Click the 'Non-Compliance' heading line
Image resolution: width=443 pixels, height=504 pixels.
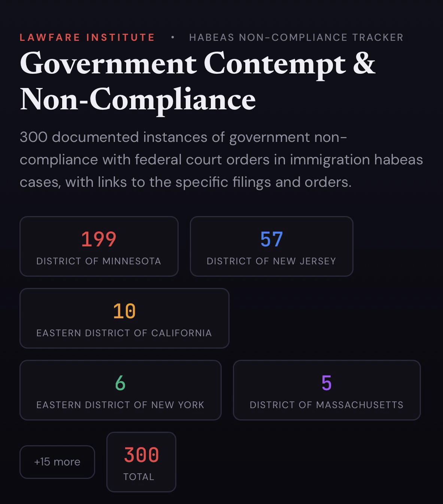tap(138, 100)
